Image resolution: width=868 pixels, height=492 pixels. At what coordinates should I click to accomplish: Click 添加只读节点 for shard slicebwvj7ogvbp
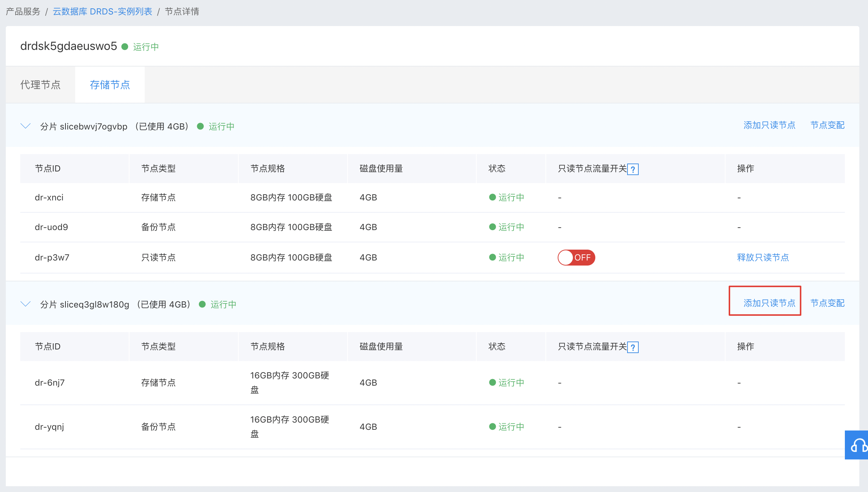pyautogui.click(x=769, y=125)
